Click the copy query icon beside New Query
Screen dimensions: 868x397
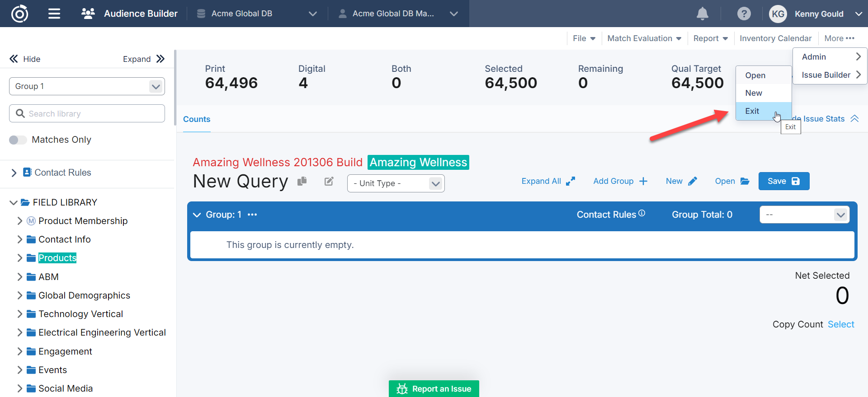click(x=302, y=181)
